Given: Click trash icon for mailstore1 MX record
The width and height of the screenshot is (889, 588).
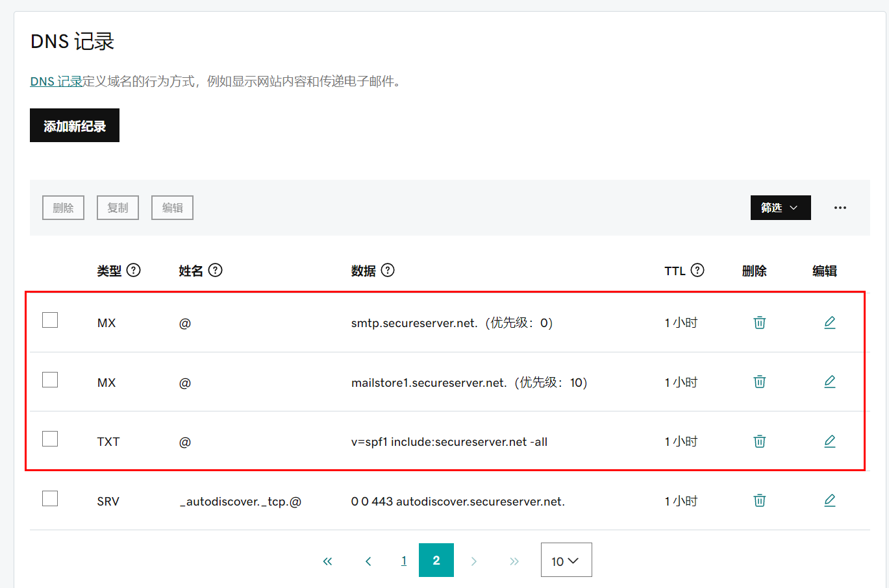Looking at the screenshot, I should tap(759, 382).
